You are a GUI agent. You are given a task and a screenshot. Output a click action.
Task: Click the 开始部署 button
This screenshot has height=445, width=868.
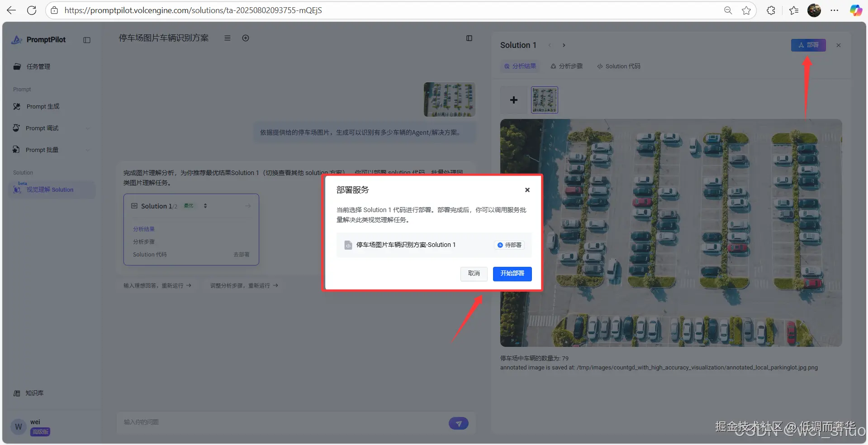click(x=512, y=274)
